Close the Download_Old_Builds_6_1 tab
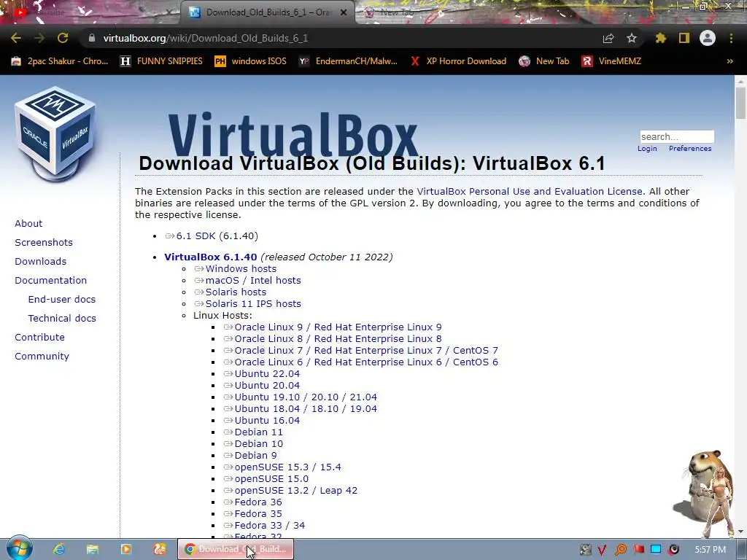The height and width of the screenshot is (560, 747). point(344,12)
